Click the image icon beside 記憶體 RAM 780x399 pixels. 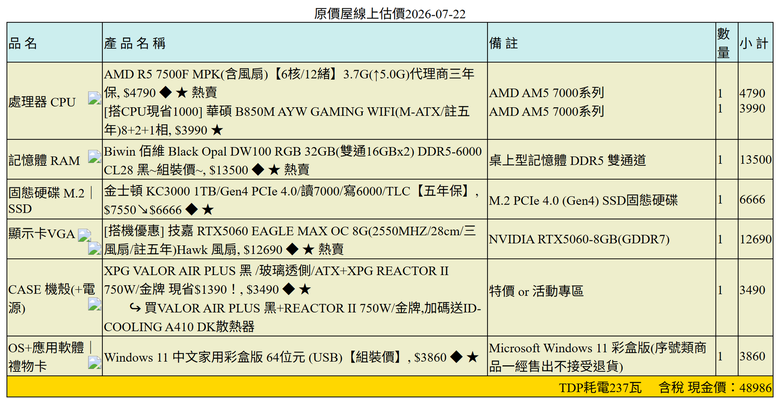95,156
